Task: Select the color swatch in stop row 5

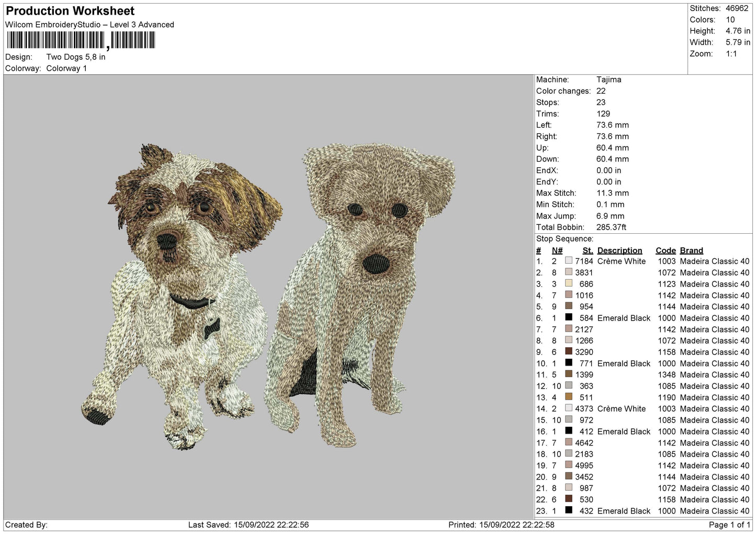Action: point(569,306)
